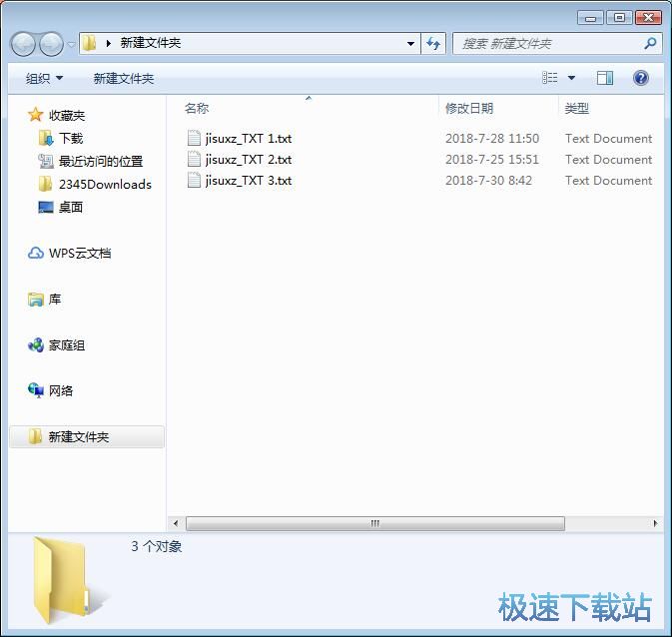Close the Explorer window
The image size is (672, 637).
(x=648, y=18)
